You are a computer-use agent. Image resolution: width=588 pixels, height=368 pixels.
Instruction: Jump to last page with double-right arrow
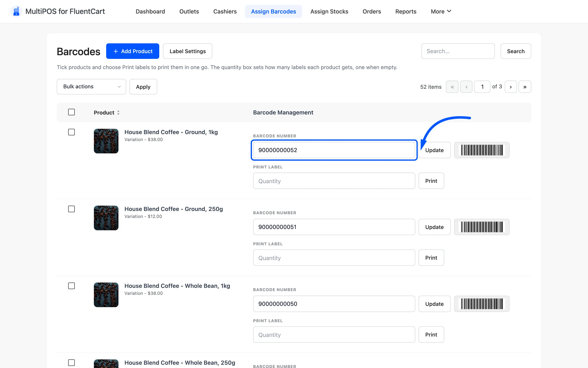pyautogui.click(x=525, y=87)
